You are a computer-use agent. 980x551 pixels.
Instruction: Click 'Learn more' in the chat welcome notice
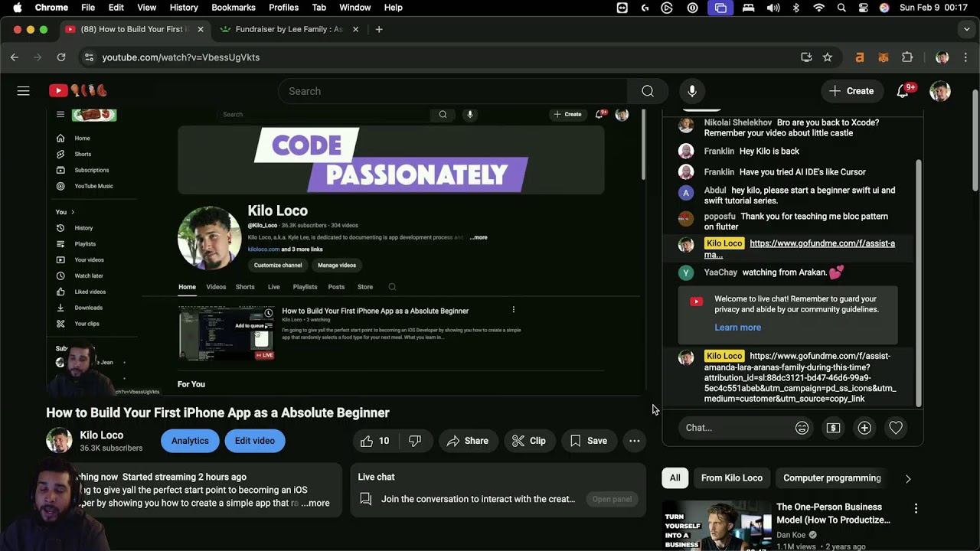pyautogui.click(x=738, y=328)
